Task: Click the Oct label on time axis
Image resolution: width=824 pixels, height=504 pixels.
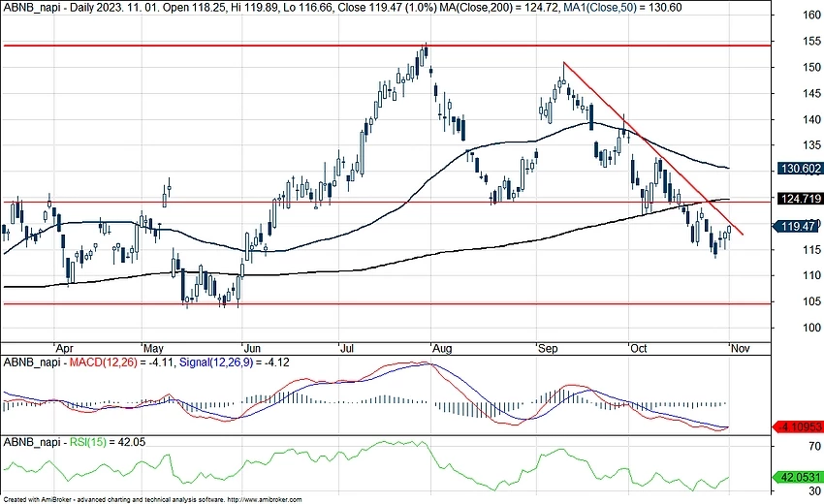Action: [x=639, y=348]
